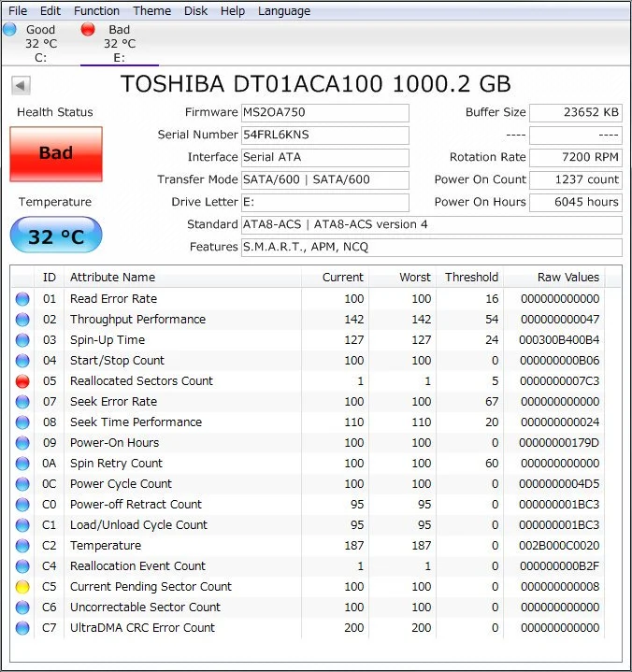Click the status icon for UltraDMA CRC Error Count
Viewport: 632px width, 672px height.
22,628
